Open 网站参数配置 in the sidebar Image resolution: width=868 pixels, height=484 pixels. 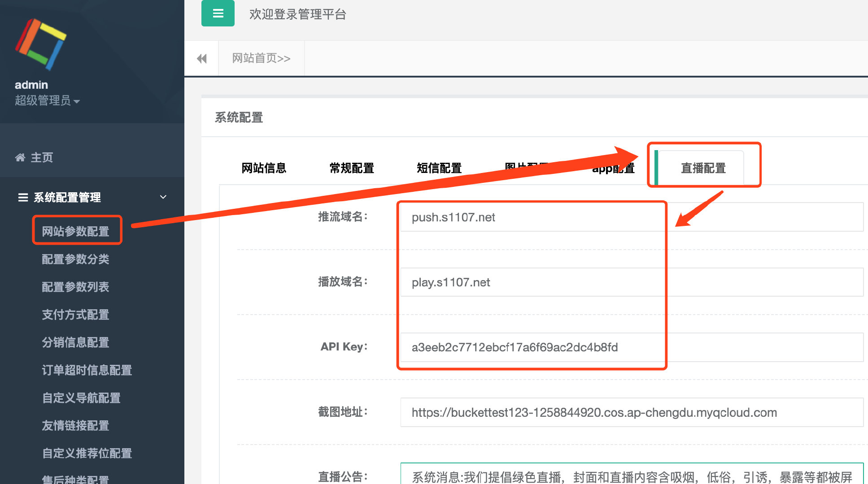75,231
